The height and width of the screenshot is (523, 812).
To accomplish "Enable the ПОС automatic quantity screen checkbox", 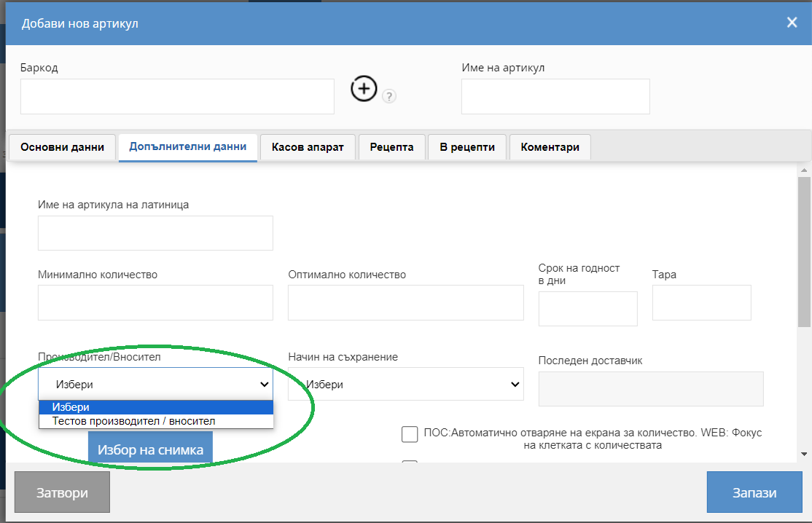I will [410, 434].
